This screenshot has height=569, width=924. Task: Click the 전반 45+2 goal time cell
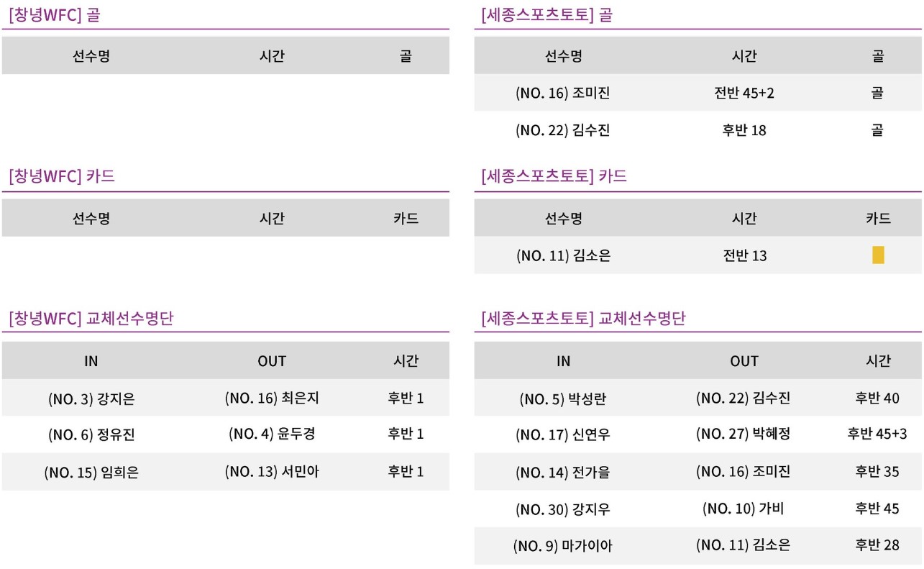point(744,93)
